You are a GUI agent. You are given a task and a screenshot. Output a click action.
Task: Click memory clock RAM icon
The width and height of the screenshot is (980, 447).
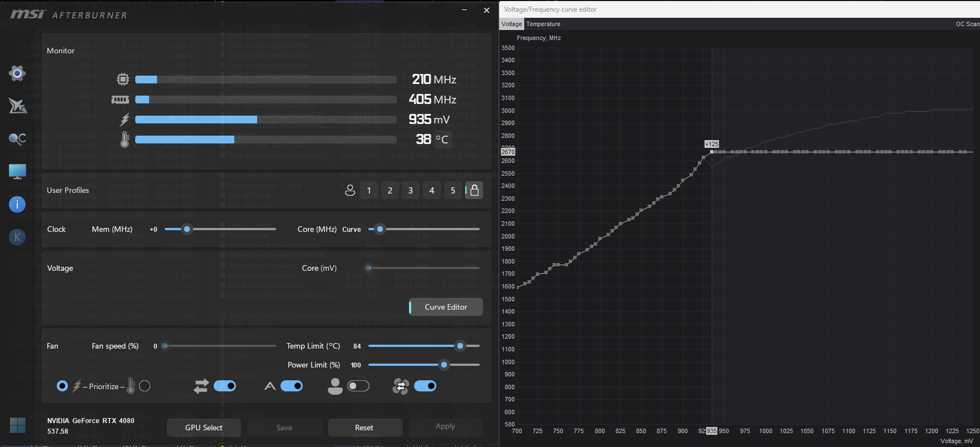click(x=120, y=100)
